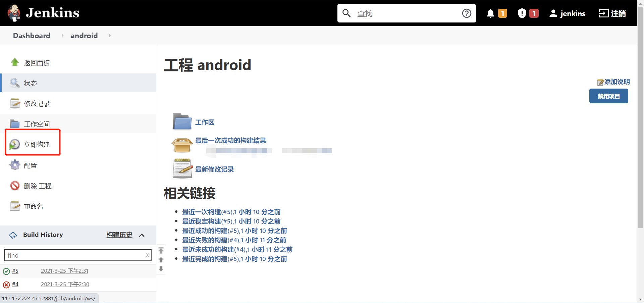Trigger 立即构建 to build the project now
644x303 pixels.
(37, 144)
